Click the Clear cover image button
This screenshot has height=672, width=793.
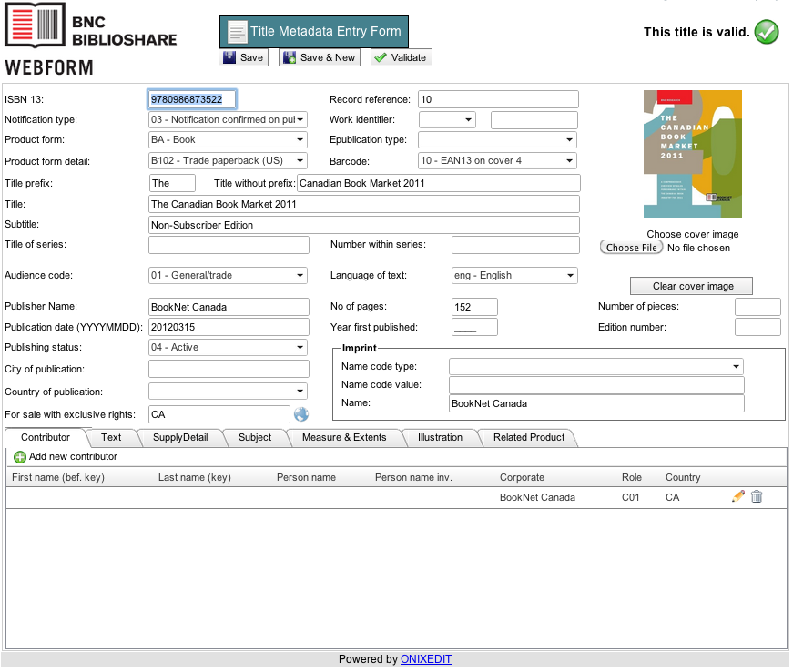[x=692, y=287]
